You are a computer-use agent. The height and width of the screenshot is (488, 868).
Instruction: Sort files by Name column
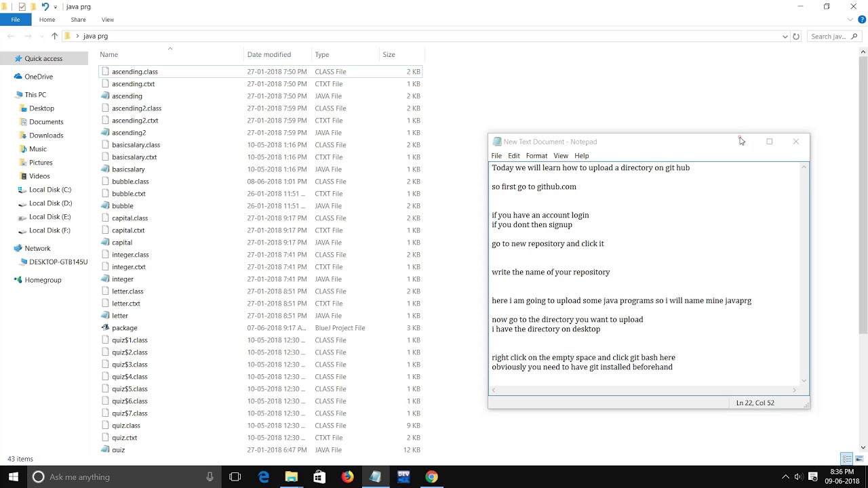click(171, 54)
